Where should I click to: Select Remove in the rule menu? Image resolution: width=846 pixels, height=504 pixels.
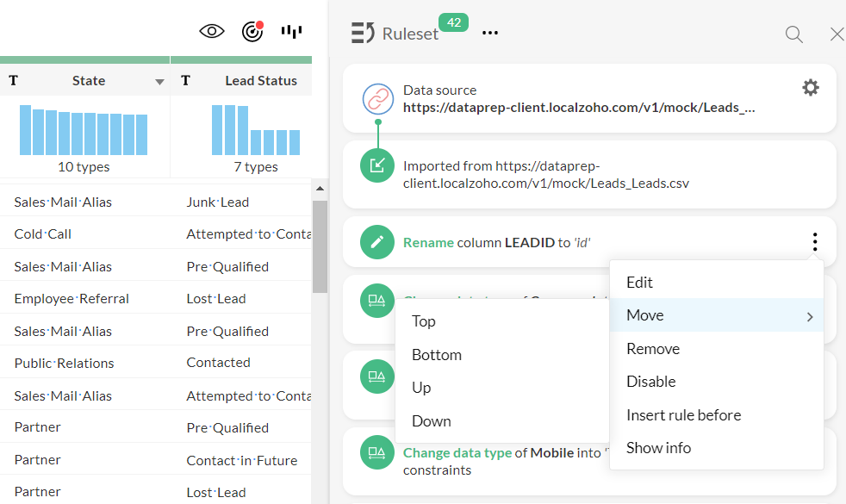point(653,349)
